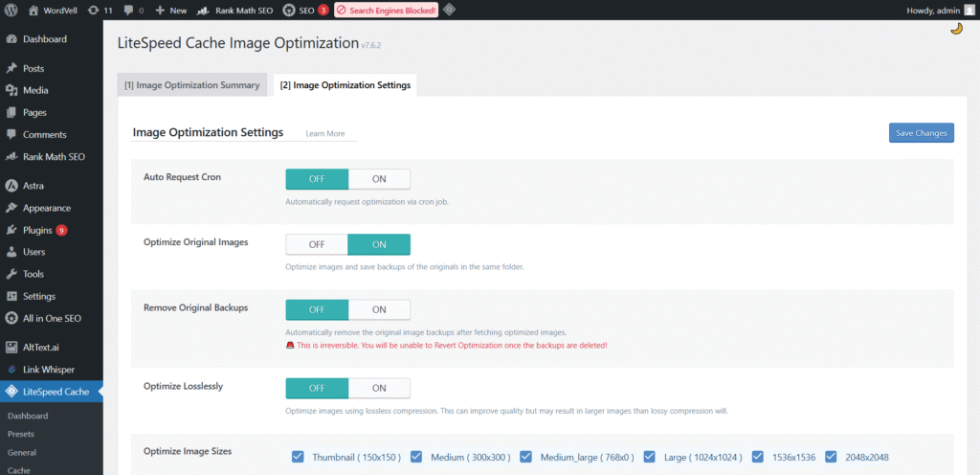The image size is (980, 475).
Task: Set Optimize Original Images to ON
Action: [379, 244]
